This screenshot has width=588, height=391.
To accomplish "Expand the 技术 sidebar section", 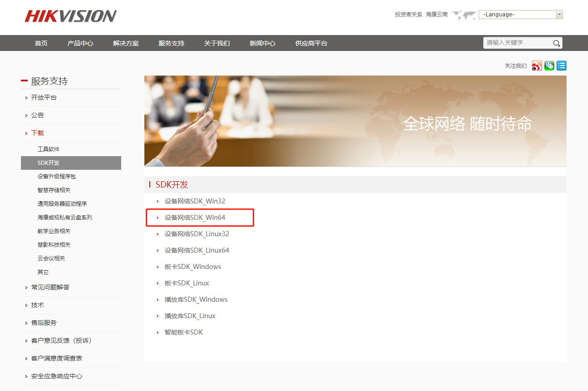I will coord(37,305).
